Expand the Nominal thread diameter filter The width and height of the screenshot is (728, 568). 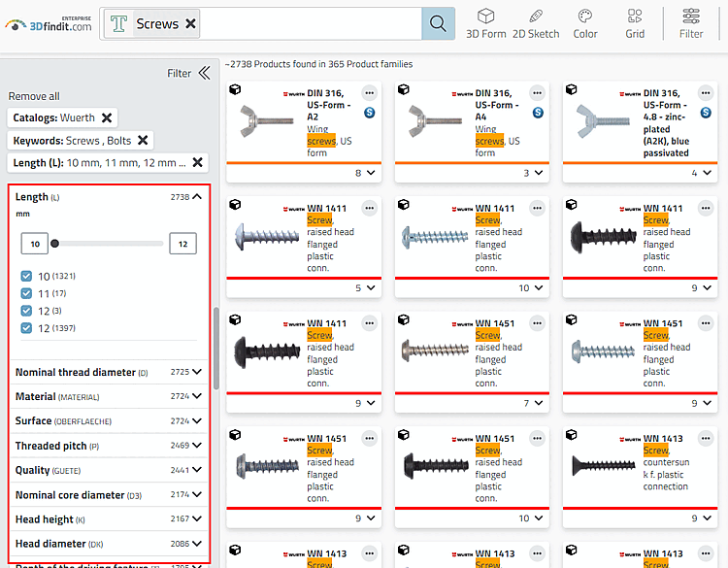tap(197, 372)
